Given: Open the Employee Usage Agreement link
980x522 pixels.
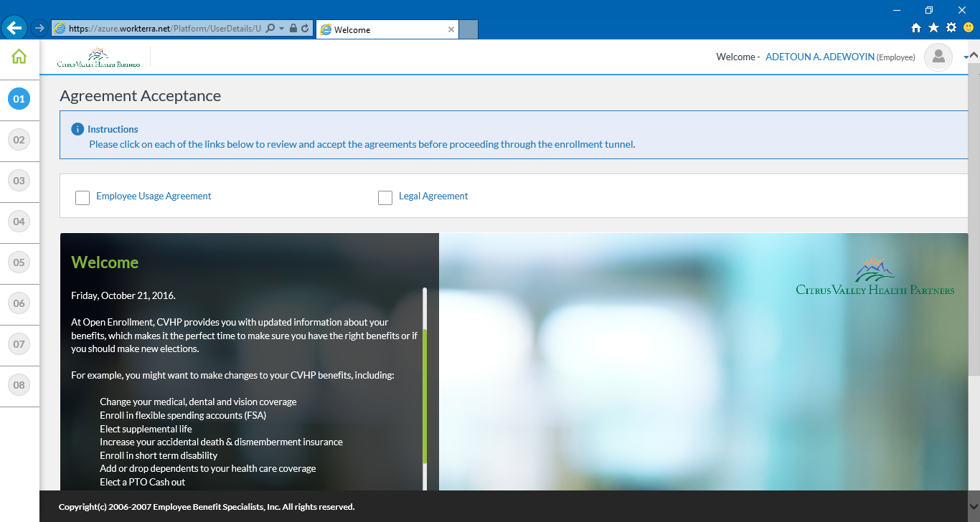Looking at the screenshot, I should tap(154, 196).
